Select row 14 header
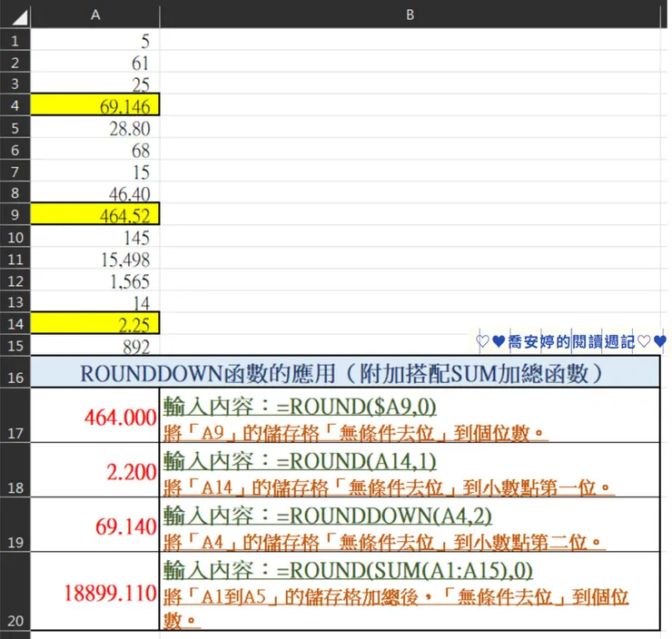 (15, 323)
